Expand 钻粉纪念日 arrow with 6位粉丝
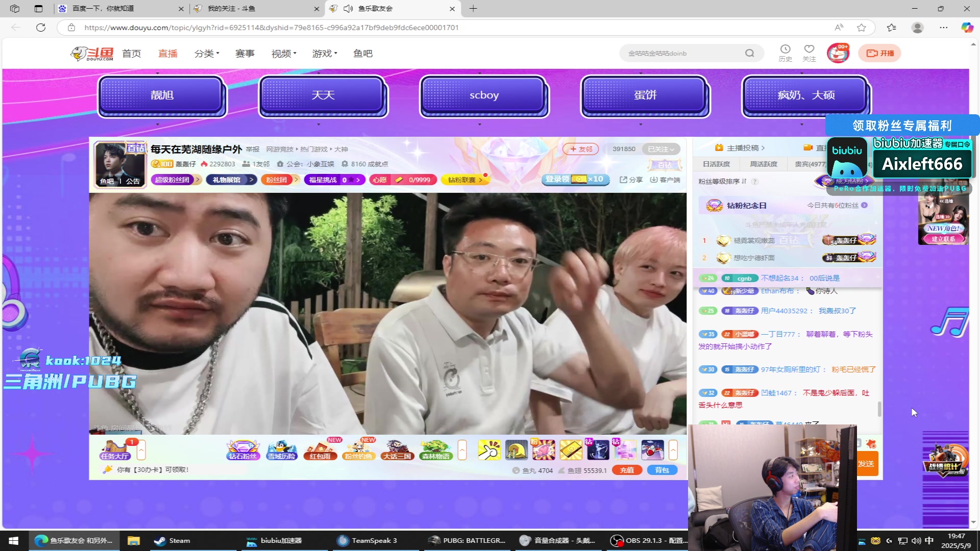The height and width of the screenshot is (551, 980). (864, 205)
